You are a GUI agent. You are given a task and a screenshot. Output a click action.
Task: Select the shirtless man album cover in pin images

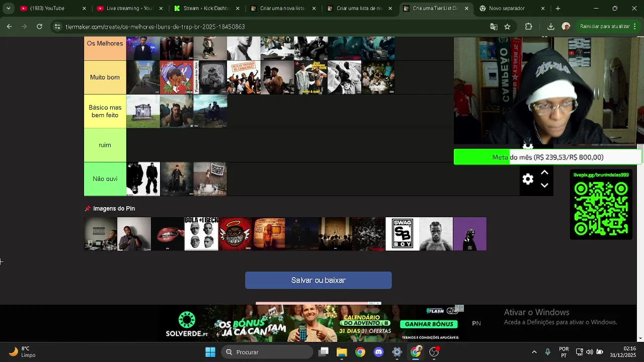click(436, 234)
